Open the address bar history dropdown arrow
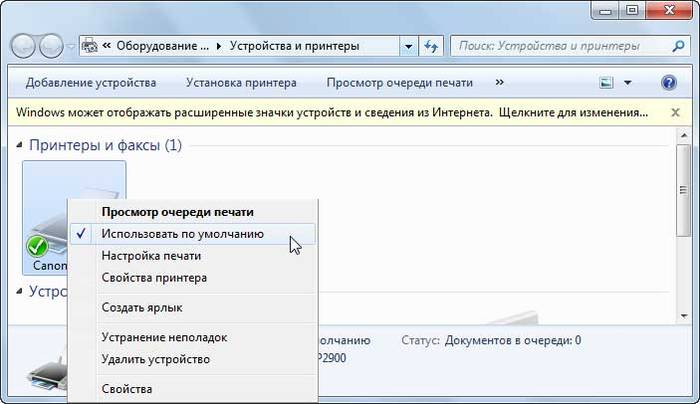This screenshot has width=700, height=404. pyautogui.click(x=408, y=46)
